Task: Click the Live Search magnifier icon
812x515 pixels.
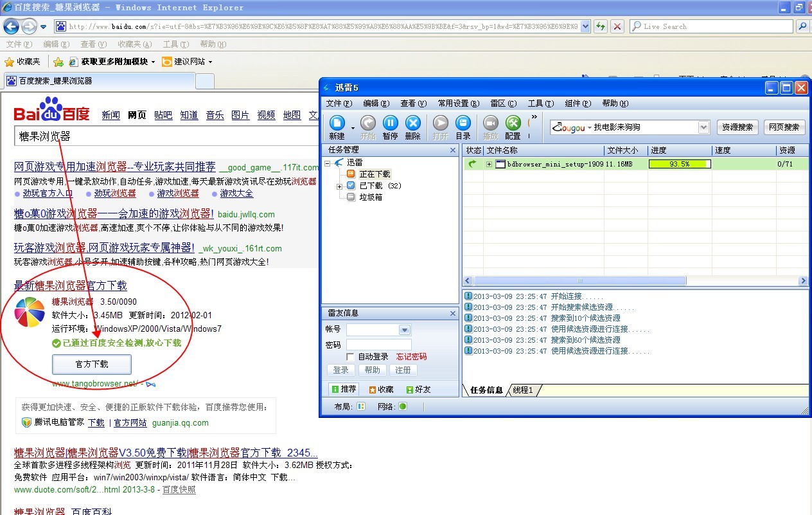Action: pyautogui.click(x=802, y=26)
